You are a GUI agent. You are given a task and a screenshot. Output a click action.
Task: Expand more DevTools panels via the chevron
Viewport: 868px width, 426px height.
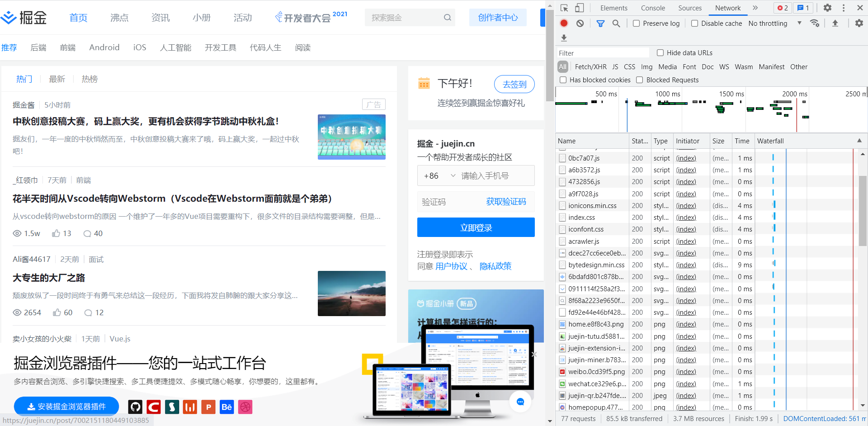tap(755, 8)
